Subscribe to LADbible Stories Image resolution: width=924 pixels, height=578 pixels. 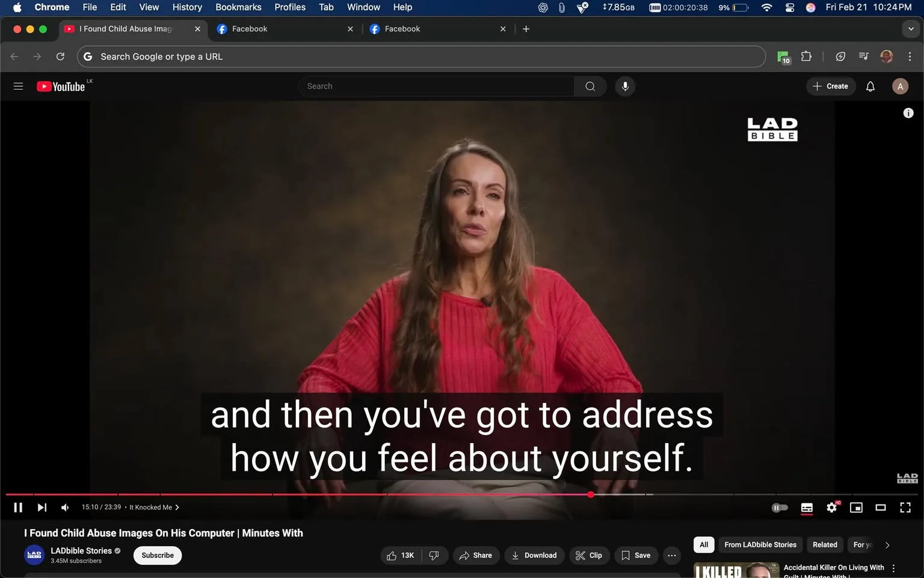(x=157, y=555)
